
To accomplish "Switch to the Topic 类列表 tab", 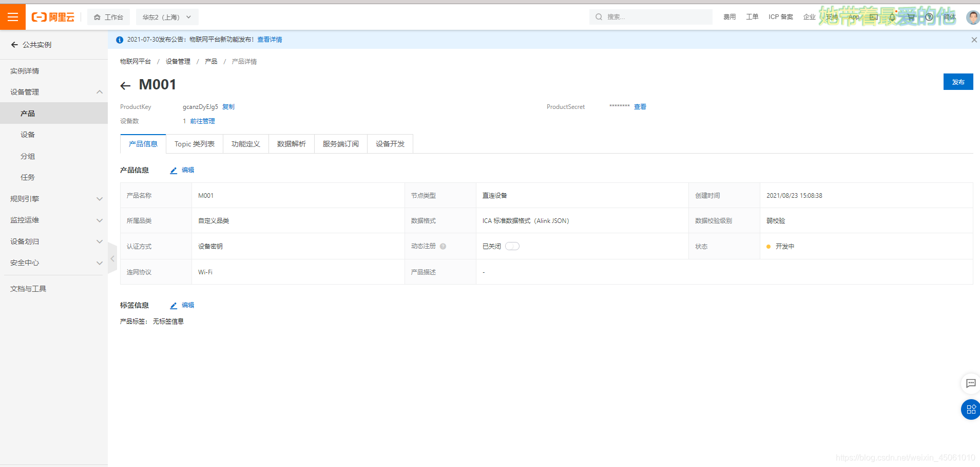I will point(195,144).
